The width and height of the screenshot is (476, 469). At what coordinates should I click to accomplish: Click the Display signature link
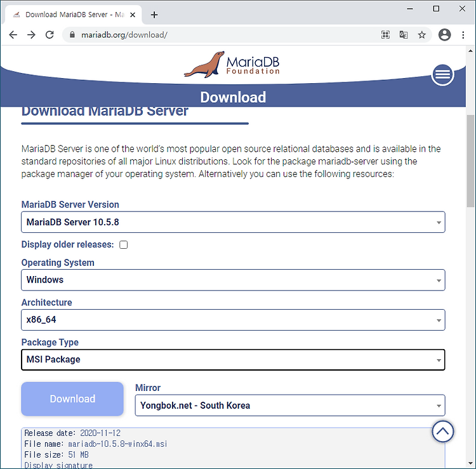(58, 465)
